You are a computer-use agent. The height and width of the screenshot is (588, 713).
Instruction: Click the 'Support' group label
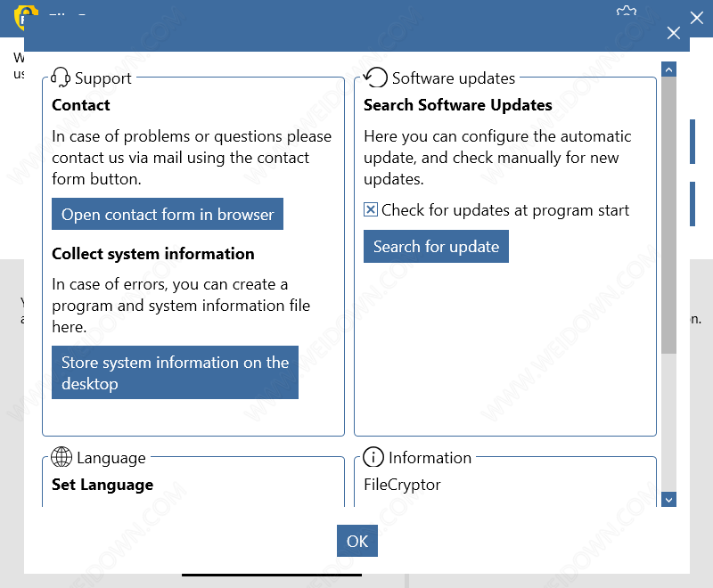(x=102, y=78)
